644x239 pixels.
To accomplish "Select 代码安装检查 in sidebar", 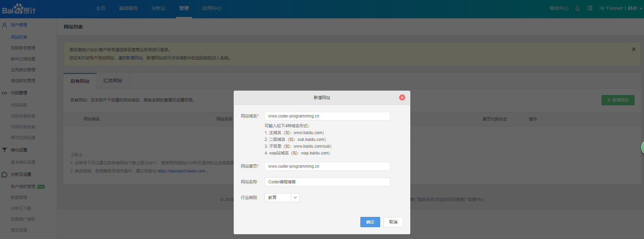I will click(23, 116).
